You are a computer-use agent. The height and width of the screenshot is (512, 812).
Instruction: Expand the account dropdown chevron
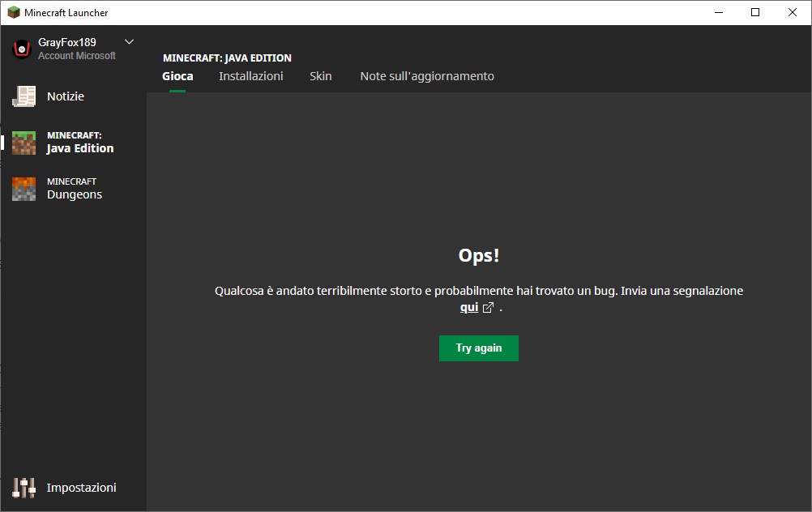tap(129, 42)
